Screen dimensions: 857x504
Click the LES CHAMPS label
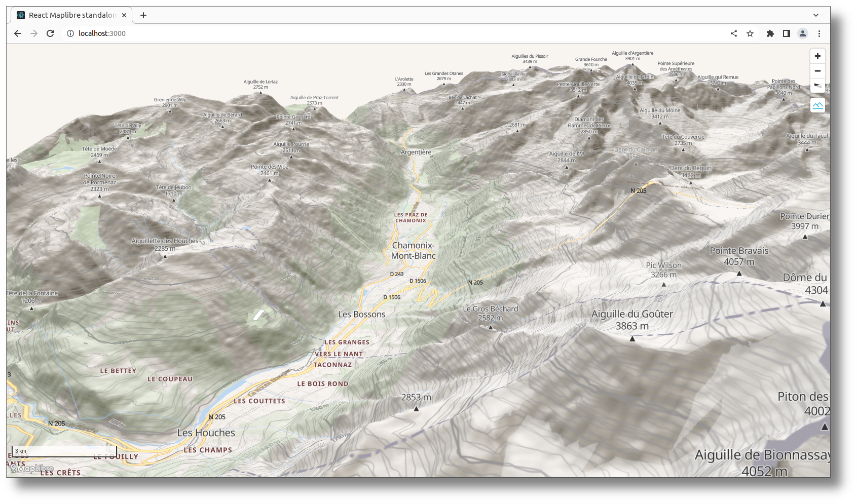pyautogui.click(x=208, y=450)
